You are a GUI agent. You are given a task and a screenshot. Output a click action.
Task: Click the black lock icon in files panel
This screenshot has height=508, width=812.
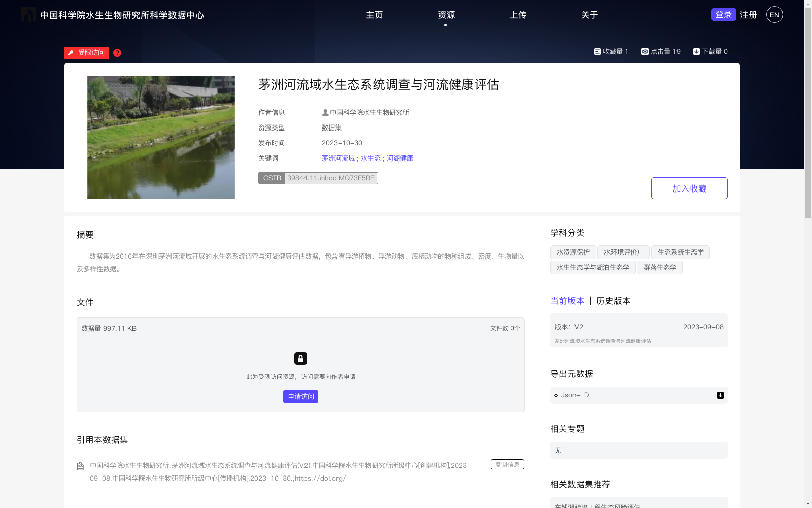(300, 359)
